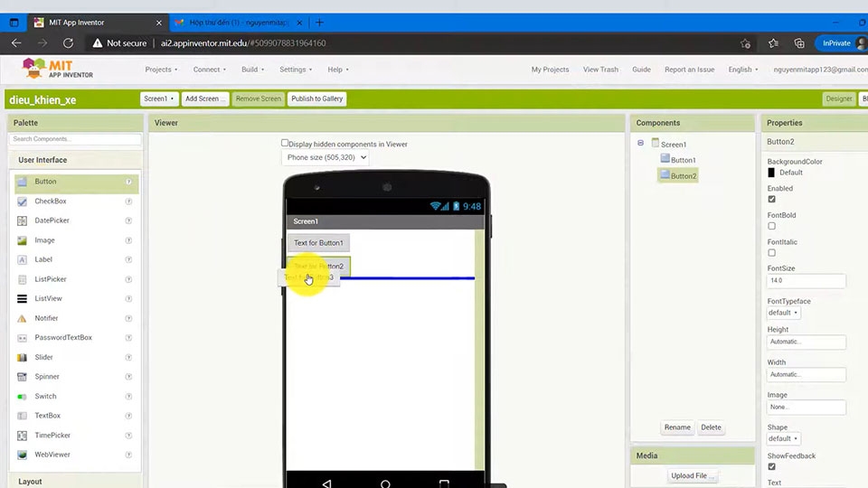Toggle Display hidden components in Viewer
Image resolution: width=868 pixels, height=488 pixels.
pos(285,143)
